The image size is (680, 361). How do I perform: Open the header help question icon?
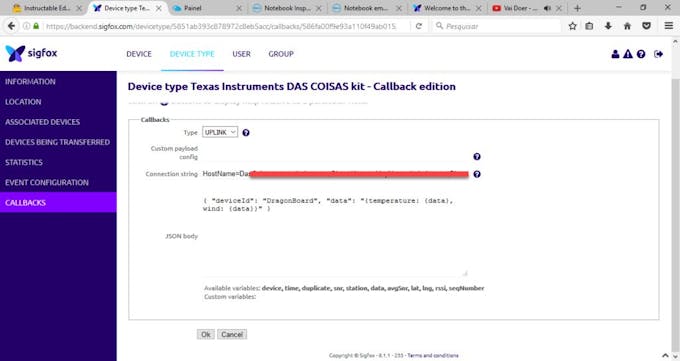point(641,54)
